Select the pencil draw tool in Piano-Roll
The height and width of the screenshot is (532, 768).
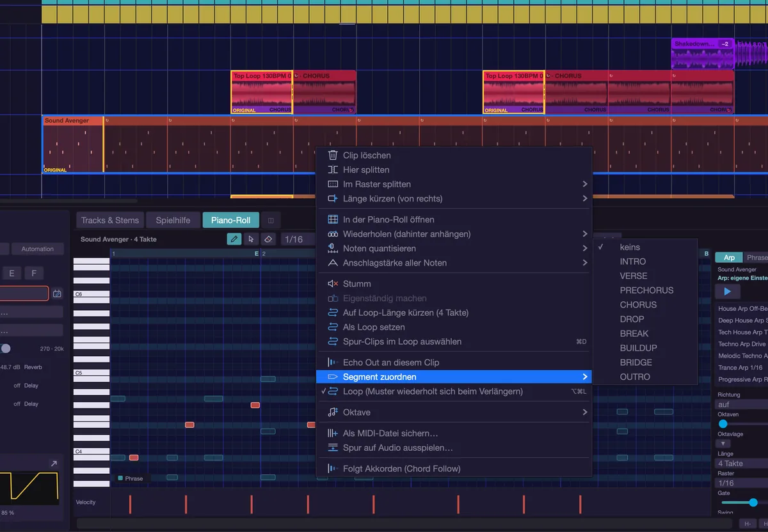(234, 239)
